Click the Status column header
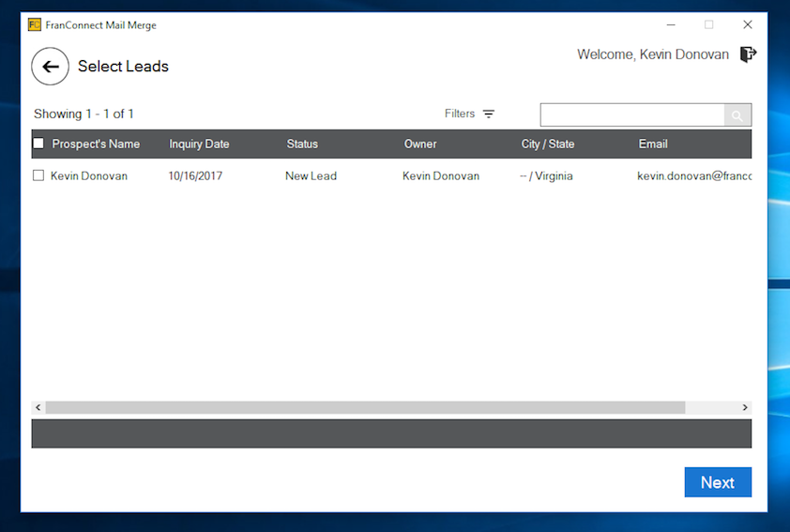This screenshot has height=532, width=790. tap(302, 144)
